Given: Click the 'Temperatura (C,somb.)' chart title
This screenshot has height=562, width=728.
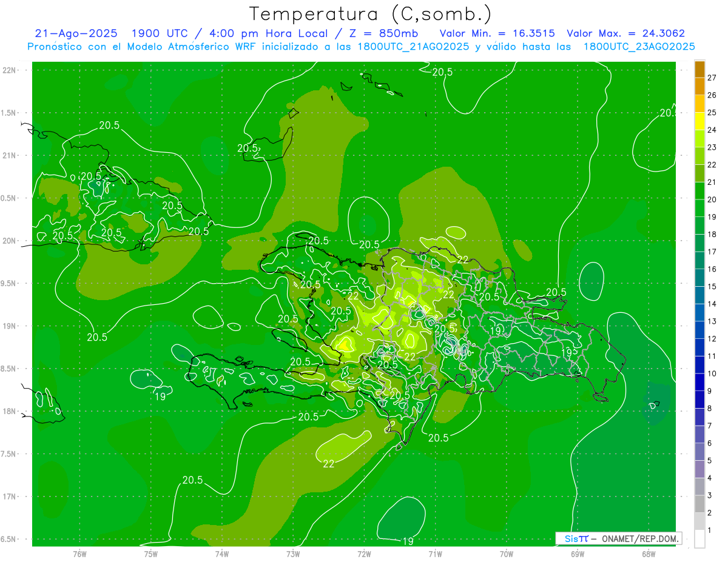Looking at the screenshot, I should pyautogui.click(x=370, y=14).
